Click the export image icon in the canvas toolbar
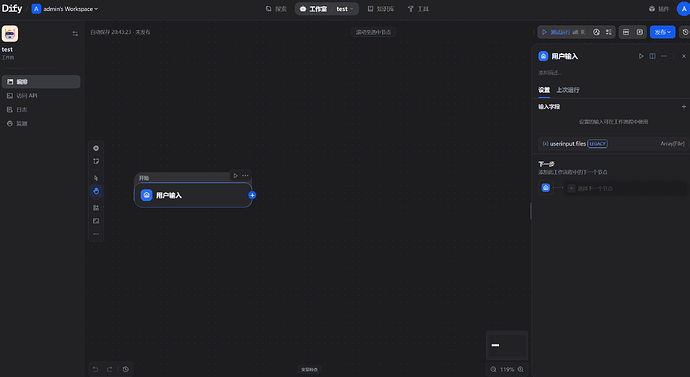Image resolution: width=690 pixels, height=377 pixels. click(x=96, y=221)
